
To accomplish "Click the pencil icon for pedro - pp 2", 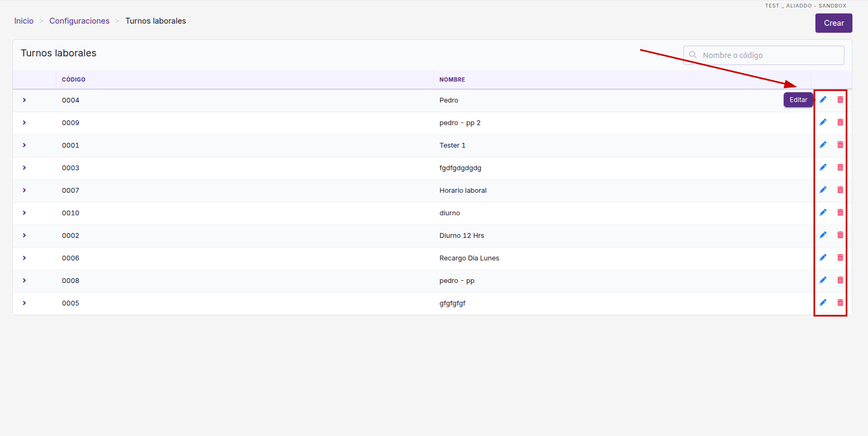I will click(x=823, y=122).
